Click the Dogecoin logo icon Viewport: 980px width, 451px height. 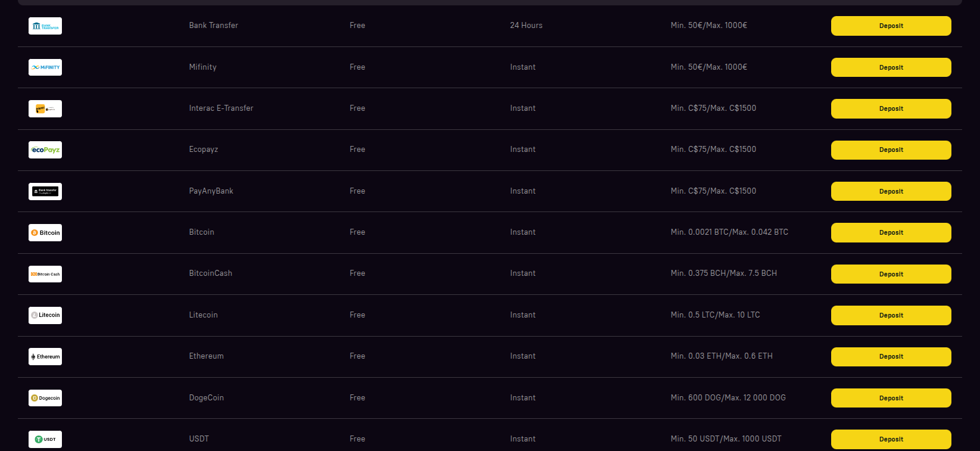click(45, 398)
